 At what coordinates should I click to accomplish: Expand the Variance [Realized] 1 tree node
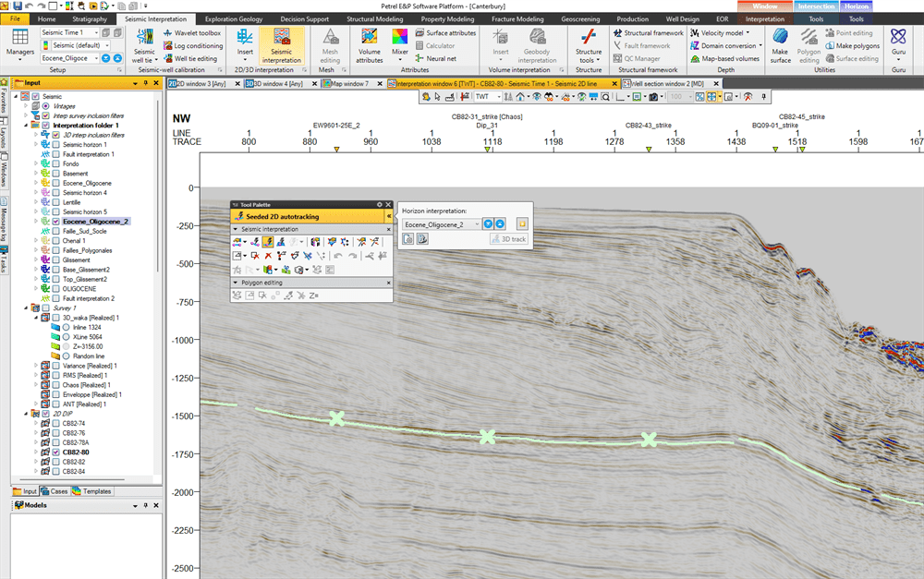(x=35, y=366)
